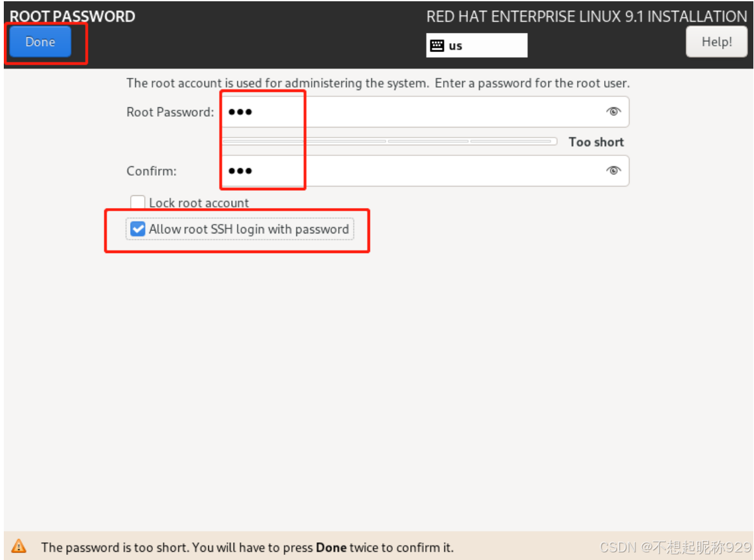Click the ROOT PASSWORD heading
Image resolution: width=754 pixels, height=560 pixels.
click(72, 16)
